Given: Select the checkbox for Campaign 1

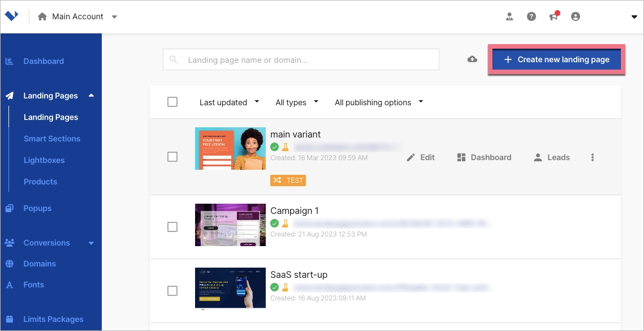Looking at the screenshot, I should tap(172, 226).
